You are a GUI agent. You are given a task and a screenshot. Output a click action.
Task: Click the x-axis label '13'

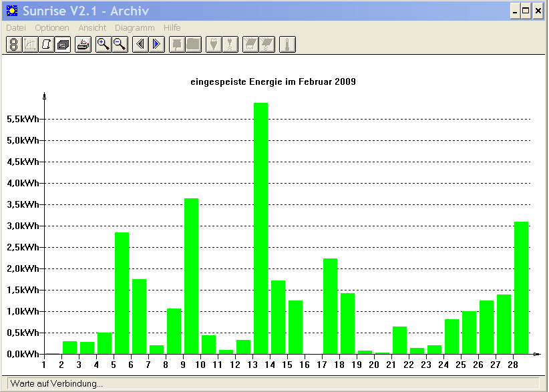pos(252,365)
